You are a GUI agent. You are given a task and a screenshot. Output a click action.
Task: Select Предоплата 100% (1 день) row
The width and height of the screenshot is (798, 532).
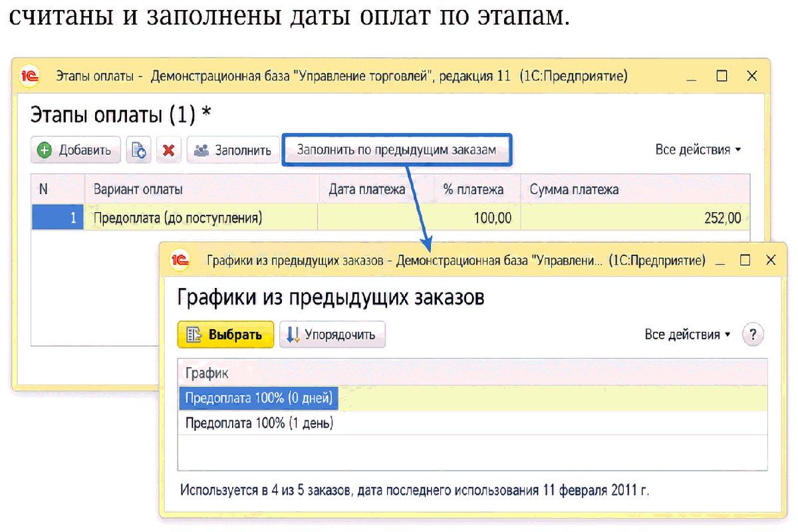[473, 423]
